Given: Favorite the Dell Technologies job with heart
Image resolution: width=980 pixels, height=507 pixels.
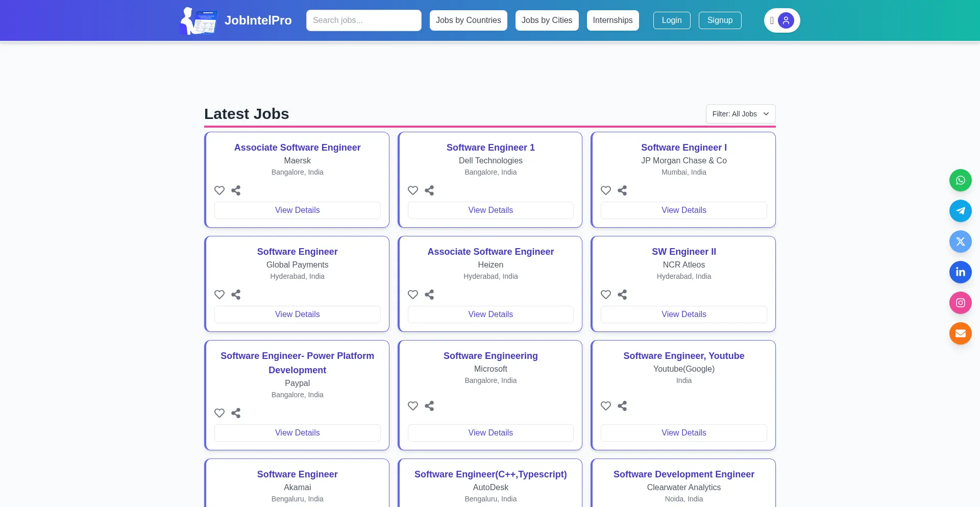Looking at the screenshot, I should [413, 190].
